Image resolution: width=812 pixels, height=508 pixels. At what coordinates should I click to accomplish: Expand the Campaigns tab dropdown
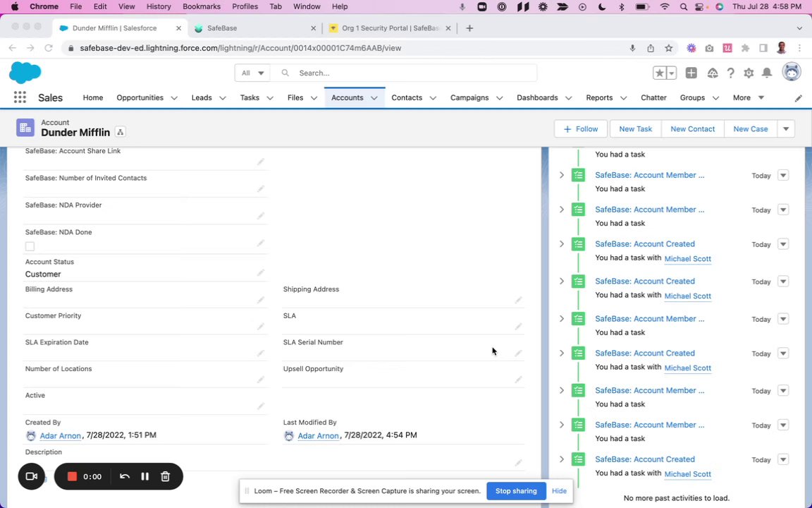(x=499, y=98)
